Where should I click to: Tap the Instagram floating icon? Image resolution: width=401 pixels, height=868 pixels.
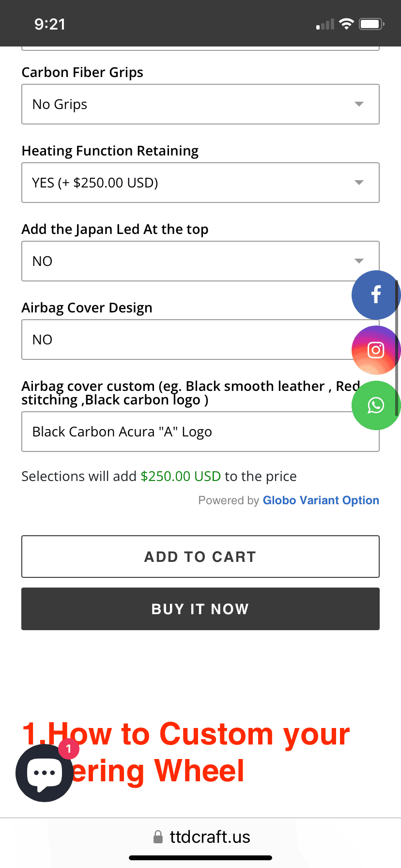376,350
